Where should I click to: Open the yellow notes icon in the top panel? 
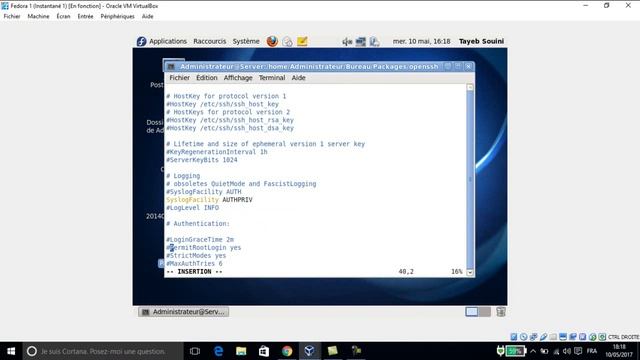click(302, 41)
